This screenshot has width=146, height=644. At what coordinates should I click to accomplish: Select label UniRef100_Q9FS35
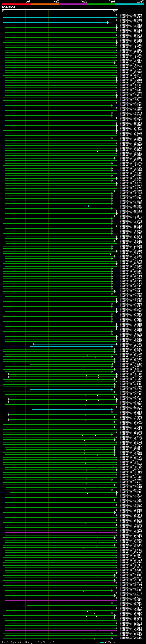pos(131,354)
